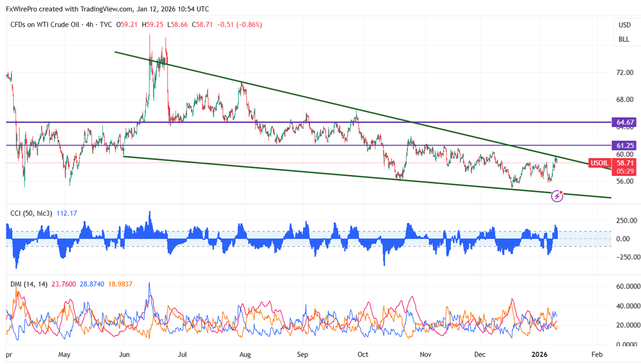
Task: Click the 56.00 price axis label
Action: (x=624, y=181)
